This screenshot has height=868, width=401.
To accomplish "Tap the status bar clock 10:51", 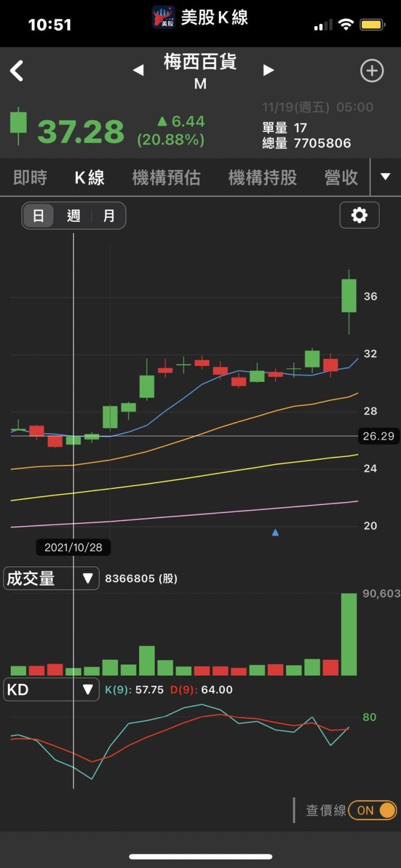I will click(50, 24).
